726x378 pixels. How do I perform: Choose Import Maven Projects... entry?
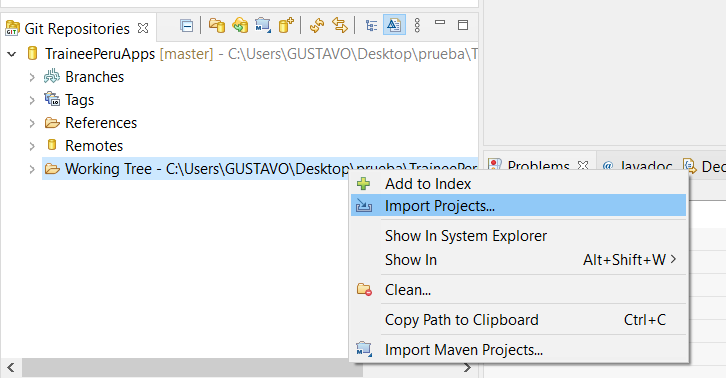pos(518,350)
